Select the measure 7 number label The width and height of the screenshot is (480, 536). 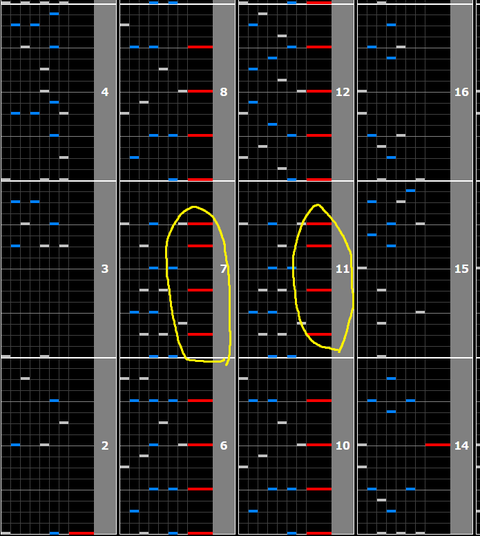pyautogui.click(x=224, y=269)
